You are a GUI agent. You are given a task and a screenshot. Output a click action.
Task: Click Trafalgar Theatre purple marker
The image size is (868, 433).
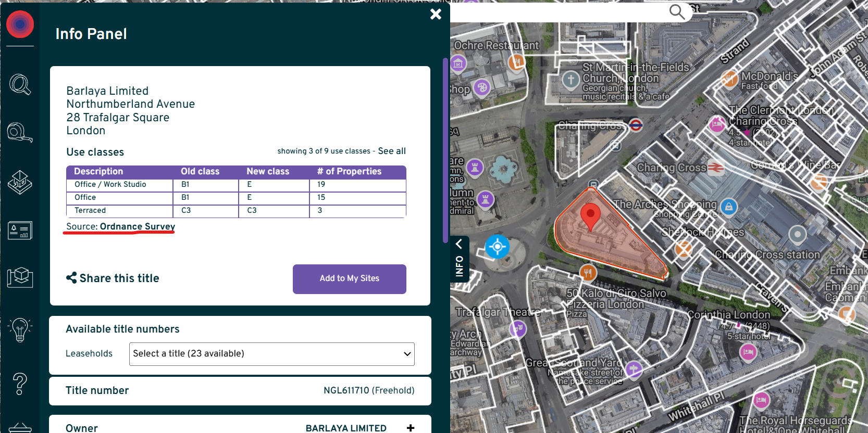pos(518,328)
